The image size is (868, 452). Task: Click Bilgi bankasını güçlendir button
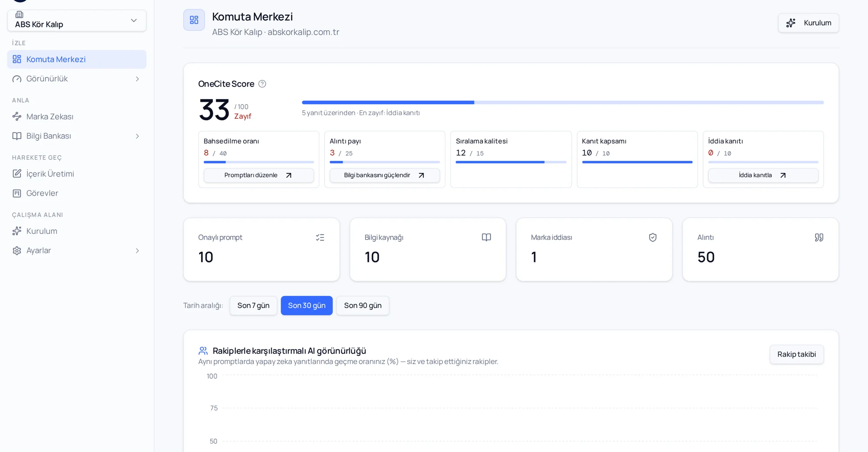tap(385, 175)
